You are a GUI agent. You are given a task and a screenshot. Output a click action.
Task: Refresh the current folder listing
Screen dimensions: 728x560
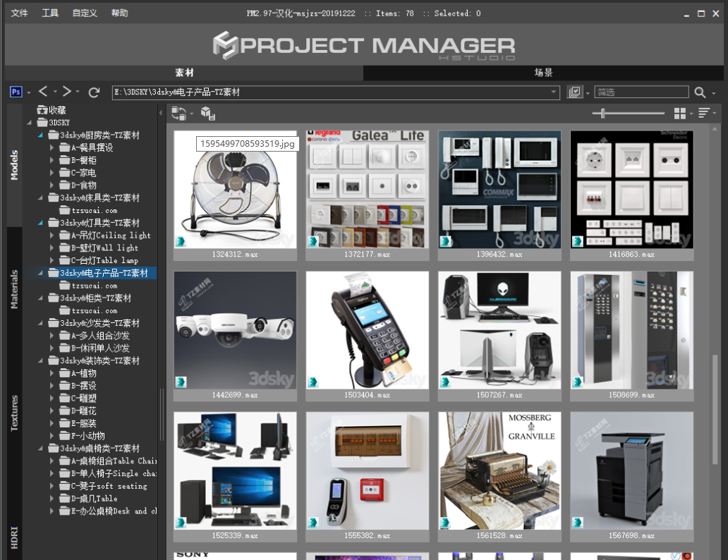(95, 92)
